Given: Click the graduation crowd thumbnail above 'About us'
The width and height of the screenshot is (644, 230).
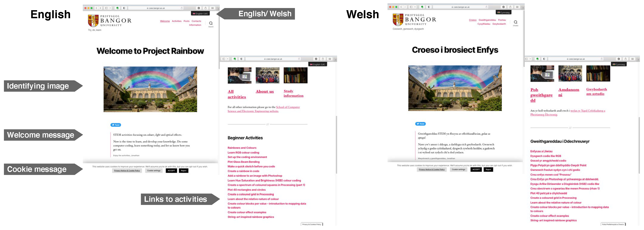Looking at the screenshot, I should point(267,75).
